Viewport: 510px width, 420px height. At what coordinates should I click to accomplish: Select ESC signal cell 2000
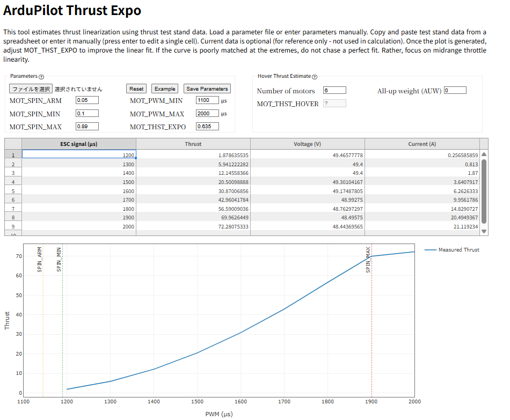point(79,226)
